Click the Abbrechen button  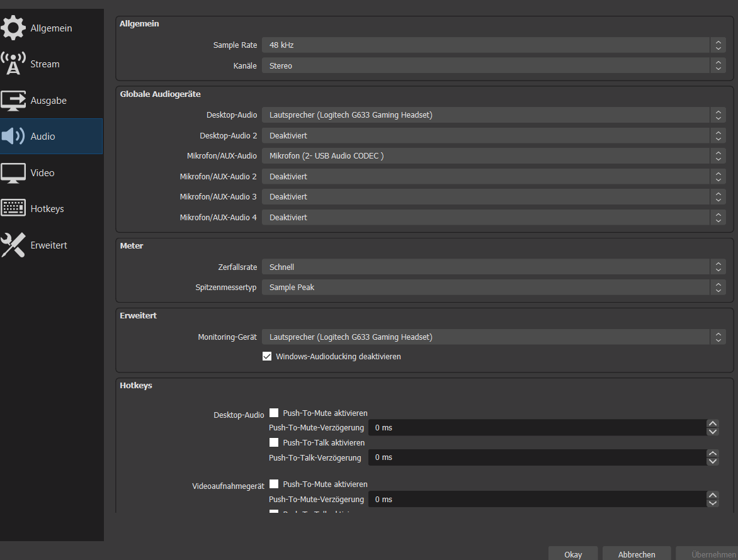point(635,554)
